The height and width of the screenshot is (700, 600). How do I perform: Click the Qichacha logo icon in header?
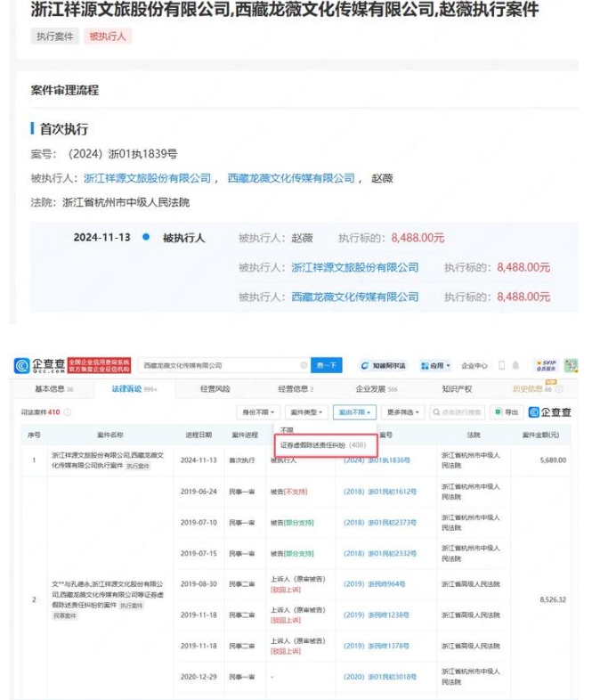pyautogui.click(x=21, y=366)
